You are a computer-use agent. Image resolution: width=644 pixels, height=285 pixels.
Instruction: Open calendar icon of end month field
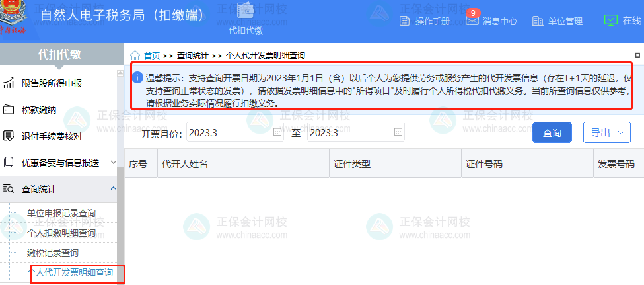pyautogui.click(x=398, y=132)
